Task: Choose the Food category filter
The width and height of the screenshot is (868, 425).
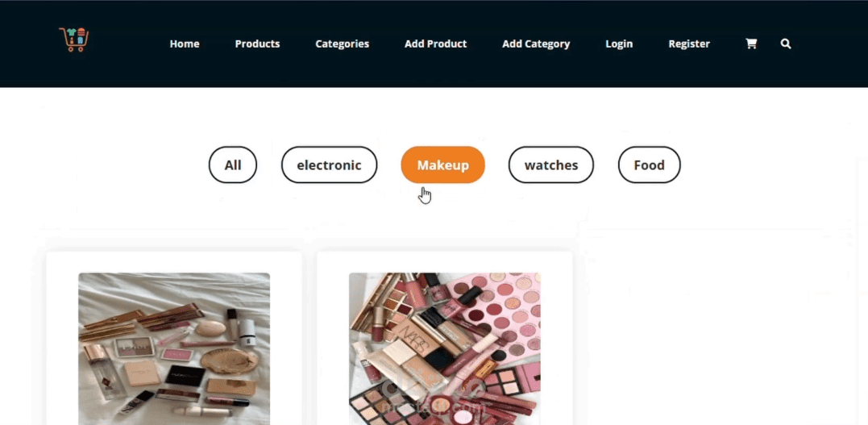Action: (649, 165)
